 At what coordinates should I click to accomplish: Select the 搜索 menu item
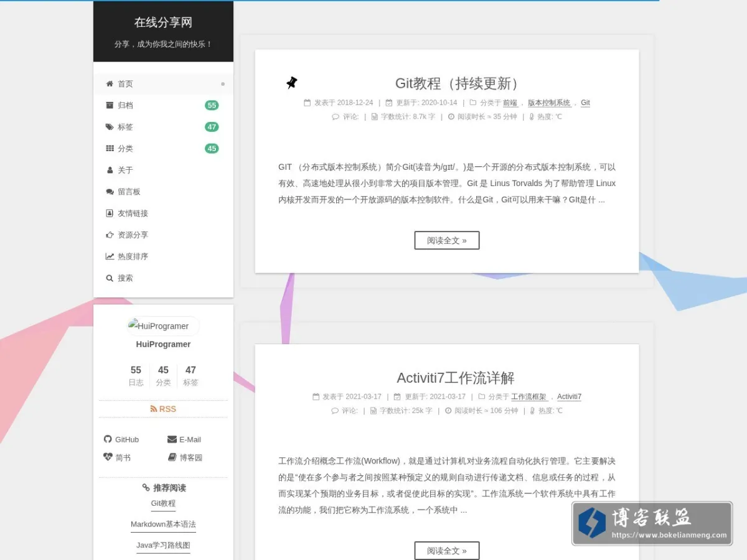coord(163,278)
